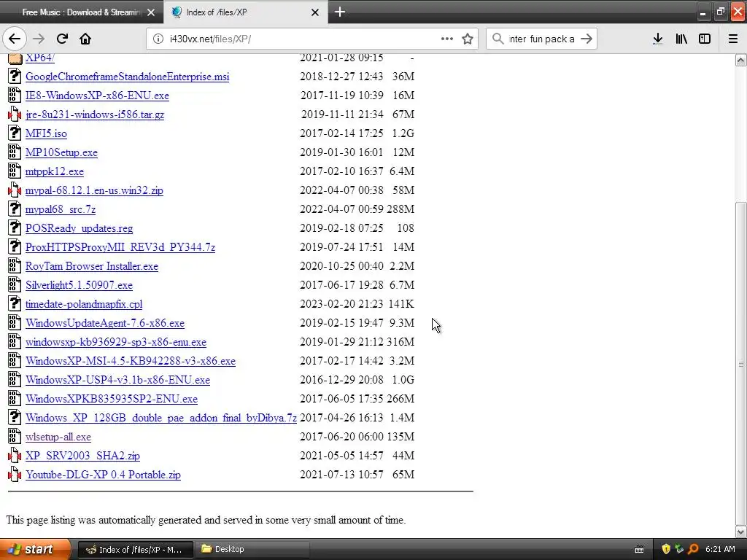Screen dimensions: 747x560
Task: Click the security shield tray icon
Action: coord(666,550)
